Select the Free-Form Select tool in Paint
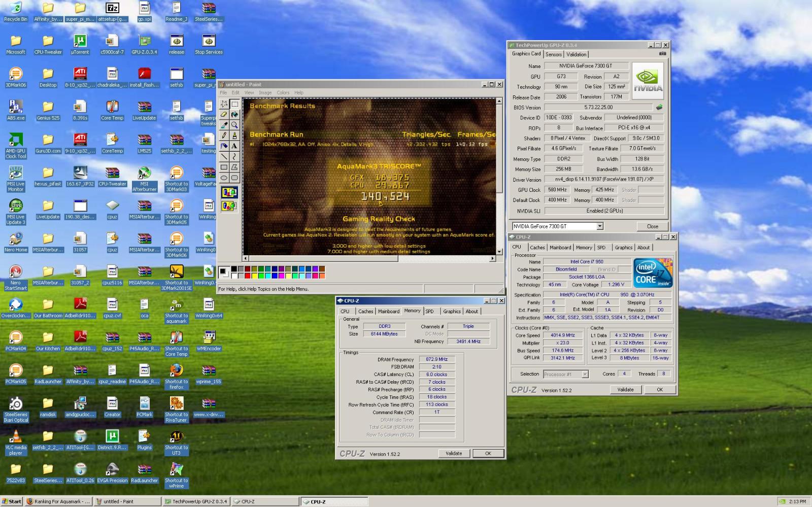The height and width of the screenshot is (507, 812). tap(224, 104)
